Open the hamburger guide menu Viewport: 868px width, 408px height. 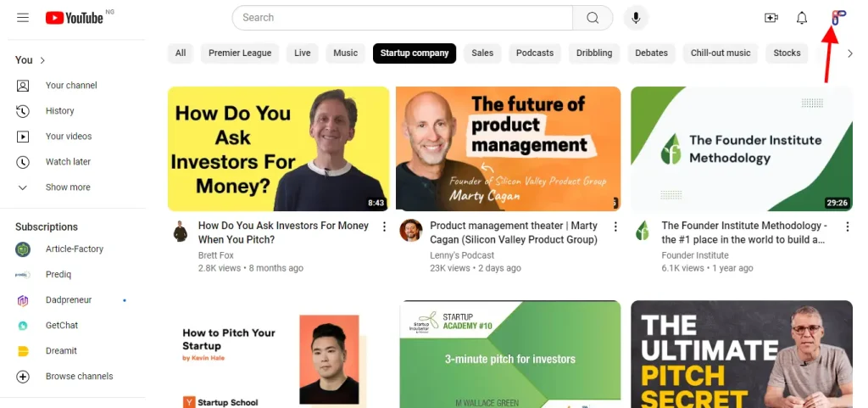pos(23,18)
